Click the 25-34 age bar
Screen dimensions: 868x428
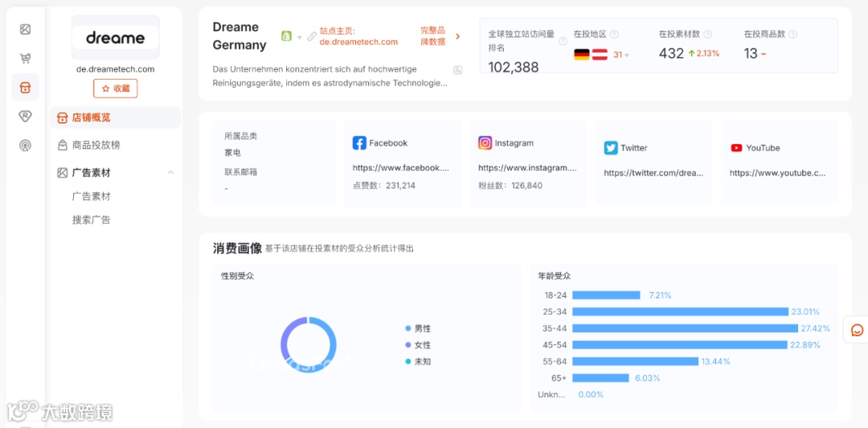pos(681,311)
